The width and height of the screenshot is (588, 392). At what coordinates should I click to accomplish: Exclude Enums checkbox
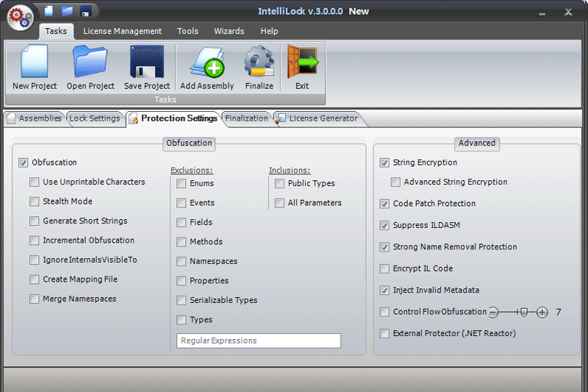coord(181,183)
